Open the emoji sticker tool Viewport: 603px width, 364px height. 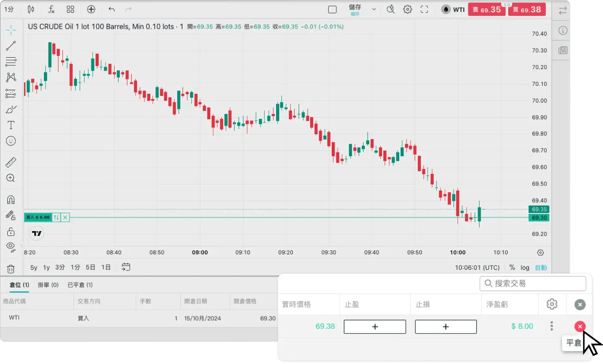point(11,141)
